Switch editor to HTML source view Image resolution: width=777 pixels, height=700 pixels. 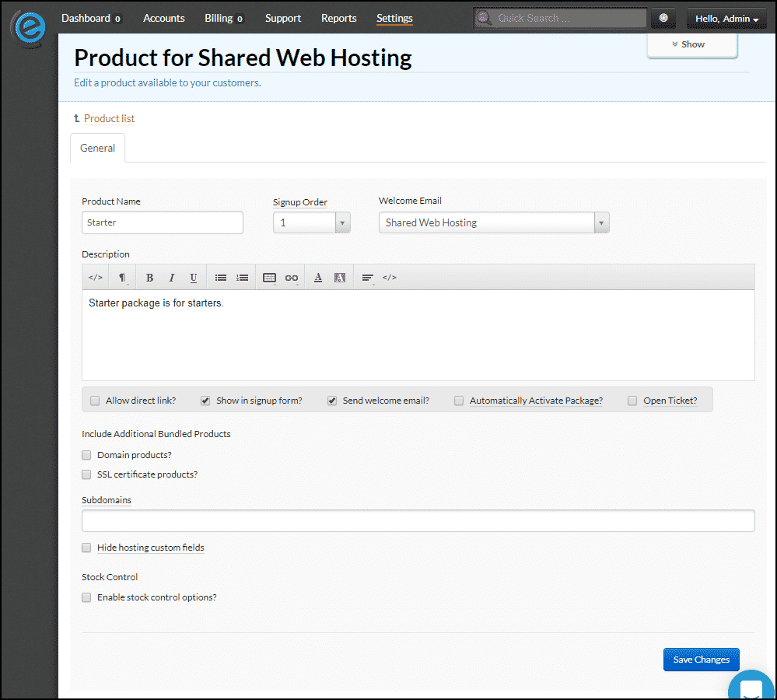(95, 278)
